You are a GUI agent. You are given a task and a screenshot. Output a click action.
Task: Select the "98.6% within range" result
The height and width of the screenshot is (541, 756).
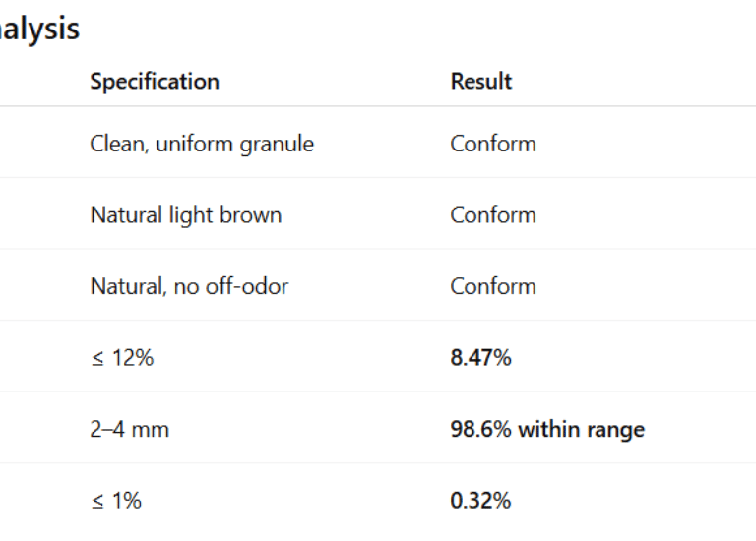tap(547, 430)
